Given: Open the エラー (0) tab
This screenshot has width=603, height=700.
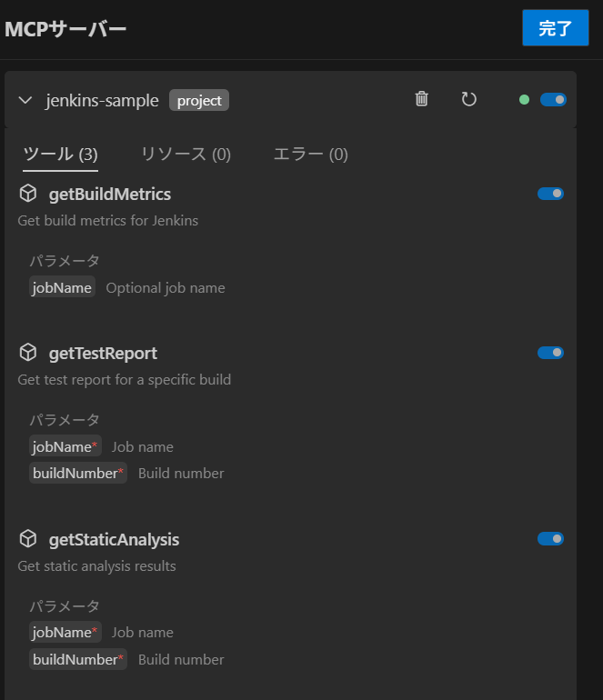Looking at the screenshot, I should pyautogui.click(x=310, y=155).
